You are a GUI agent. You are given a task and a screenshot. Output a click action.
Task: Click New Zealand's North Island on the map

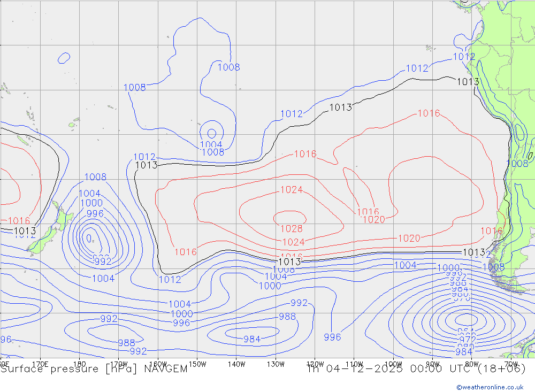(62, 216)
